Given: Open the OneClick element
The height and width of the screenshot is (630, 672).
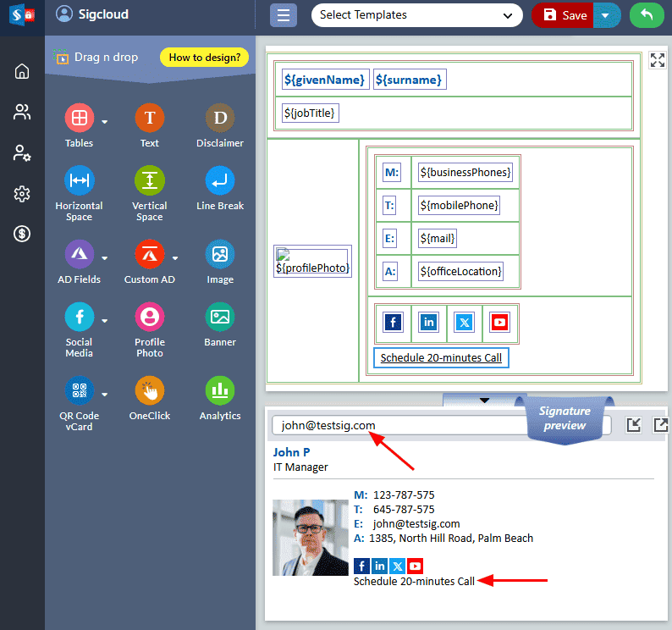Looking at the screenshot, I should (x=150, y=390).
